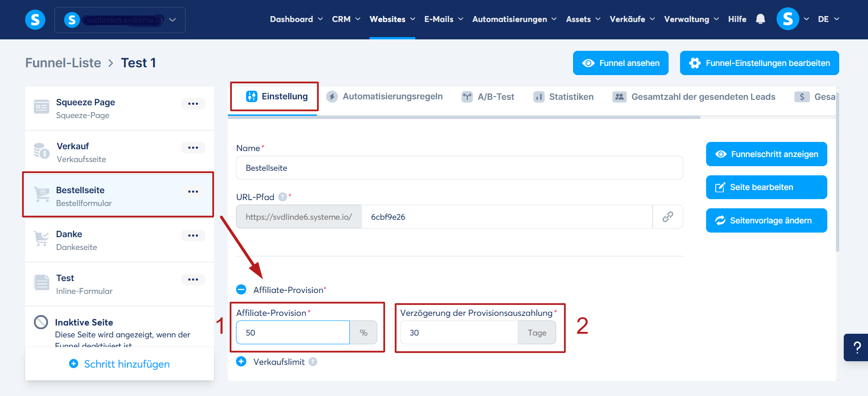Open notifications bell
This screenshot has width=868, height=396.
point(761,19)
